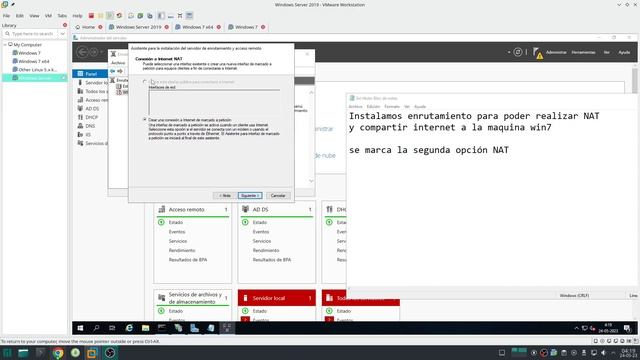Open OBS Studio from the host taskbar

click(x=110, y=353)
